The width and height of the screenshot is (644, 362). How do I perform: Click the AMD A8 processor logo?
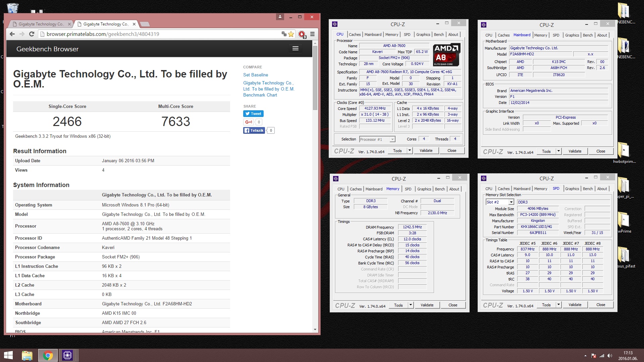coord(446,55)
